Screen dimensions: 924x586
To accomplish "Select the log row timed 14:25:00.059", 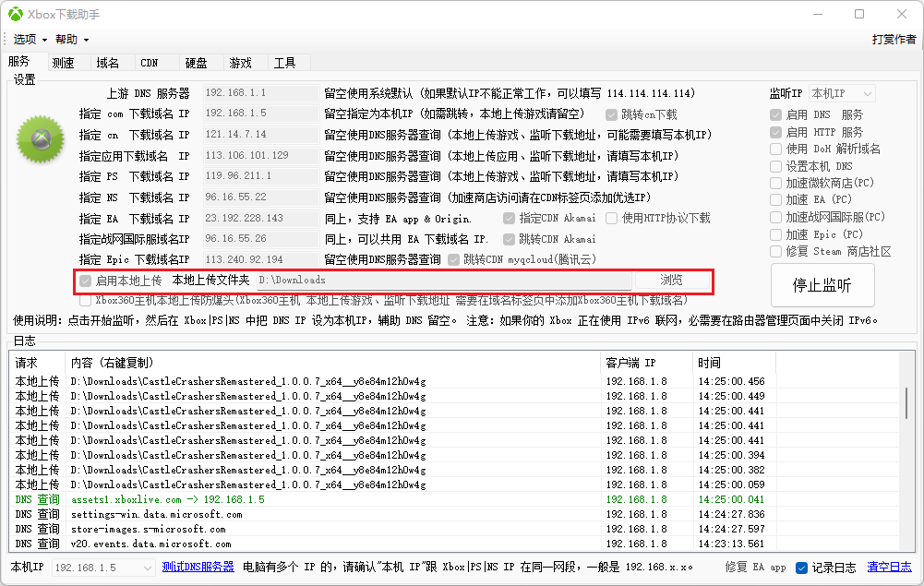I will pos(454,484).
